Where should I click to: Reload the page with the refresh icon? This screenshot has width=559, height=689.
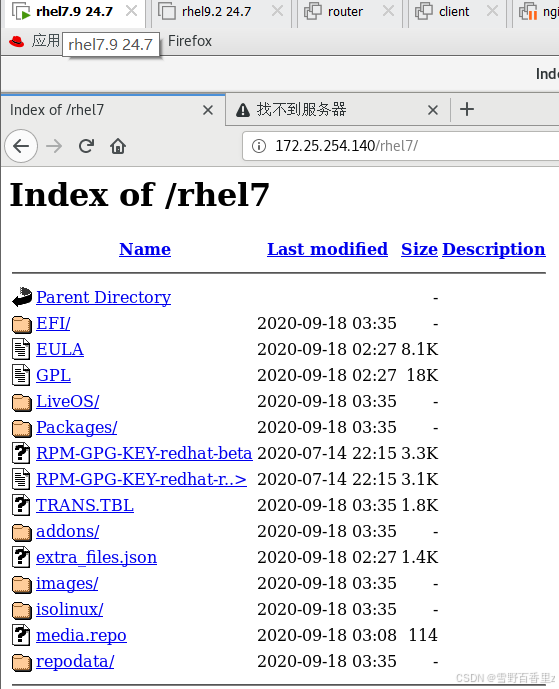(87, 146)
